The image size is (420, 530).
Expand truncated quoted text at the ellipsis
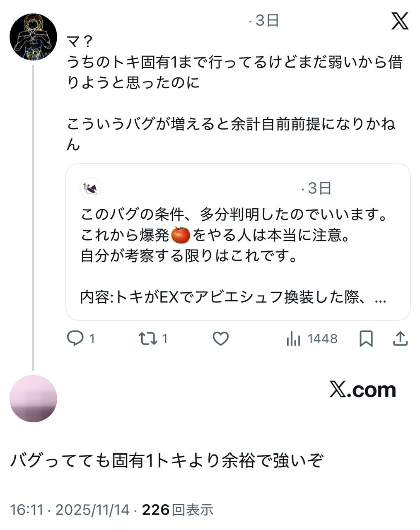380,297
